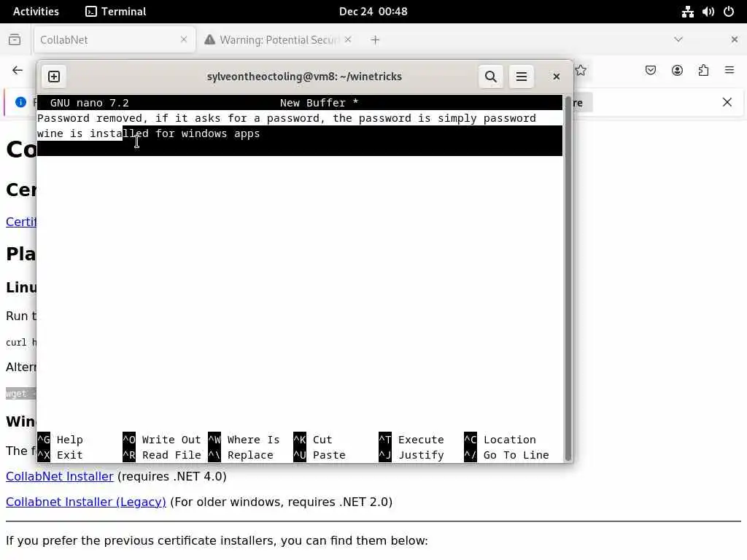
Task: Click the GNU nano 7.2 title text
Action: [x=89, y=103]
